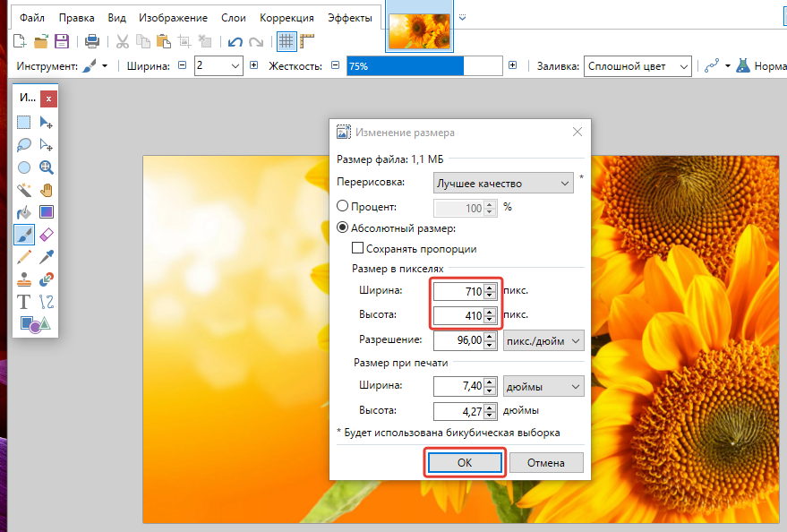787x532 pixels.
Task: Click the Cut scissors icon
Action: pyautogui.click(x=123, y=41)
